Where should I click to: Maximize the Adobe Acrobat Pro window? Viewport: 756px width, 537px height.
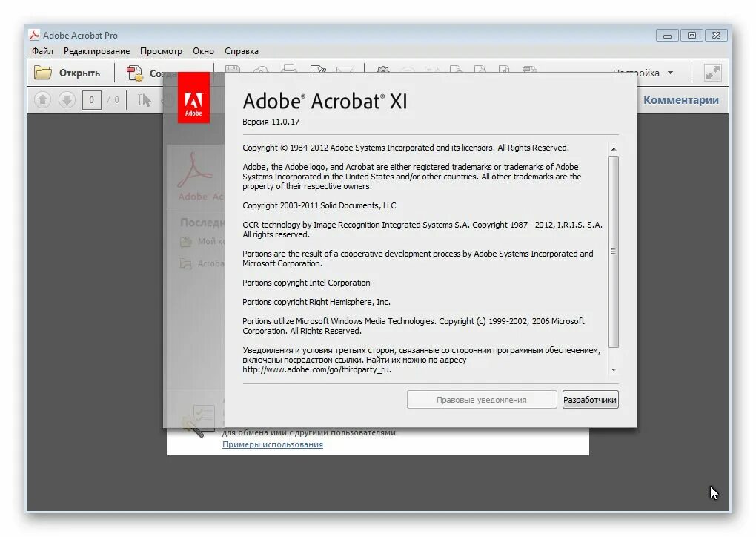(692, 35)
